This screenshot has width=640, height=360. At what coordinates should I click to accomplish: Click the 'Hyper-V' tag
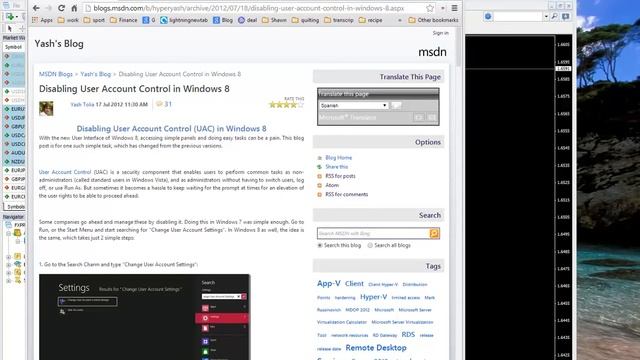pos(373,297)
